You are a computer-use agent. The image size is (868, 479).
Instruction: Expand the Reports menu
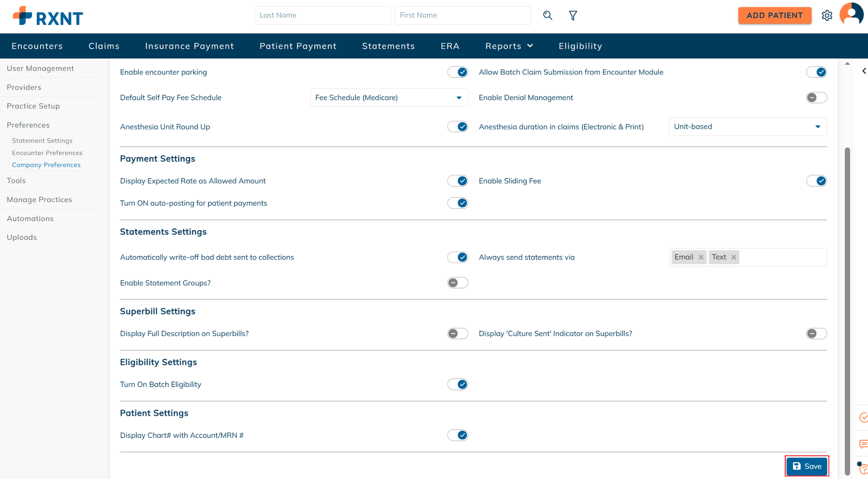point(509,46)
